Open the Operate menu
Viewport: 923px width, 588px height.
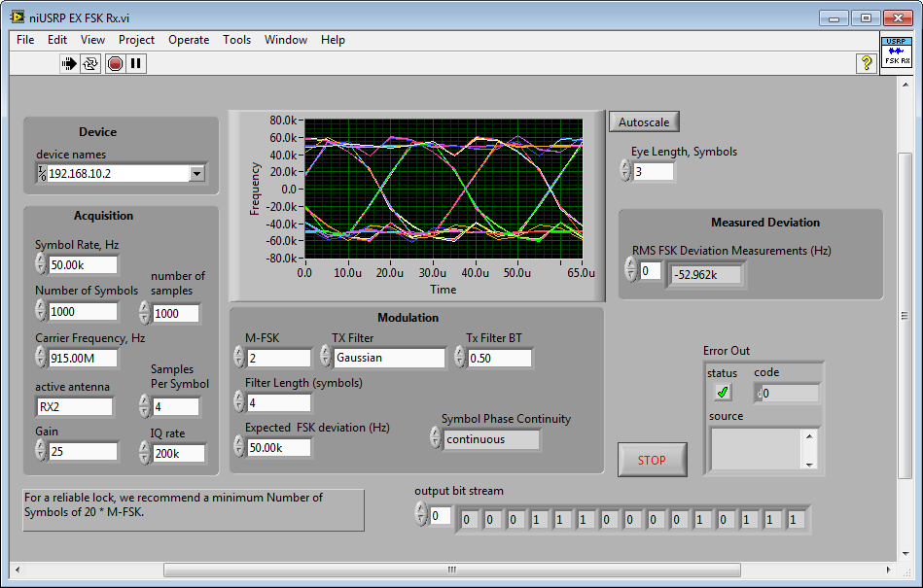point(188,40)
